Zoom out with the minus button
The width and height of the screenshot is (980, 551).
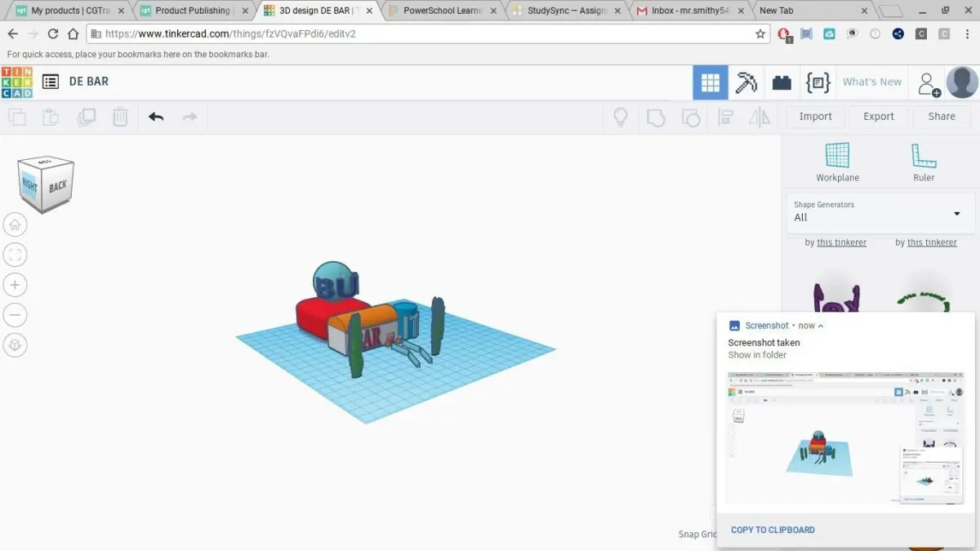coord(15,315)
